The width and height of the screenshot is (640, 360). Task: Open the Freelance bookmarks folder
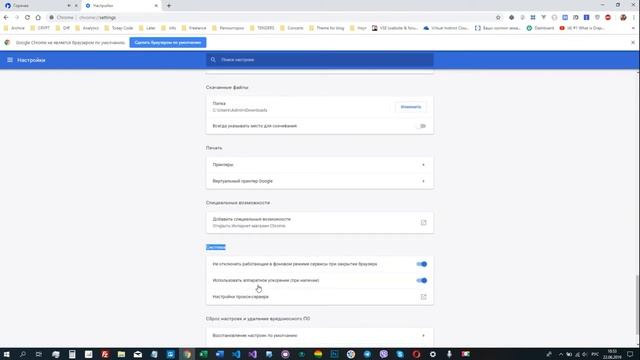(x=194, y=28)
